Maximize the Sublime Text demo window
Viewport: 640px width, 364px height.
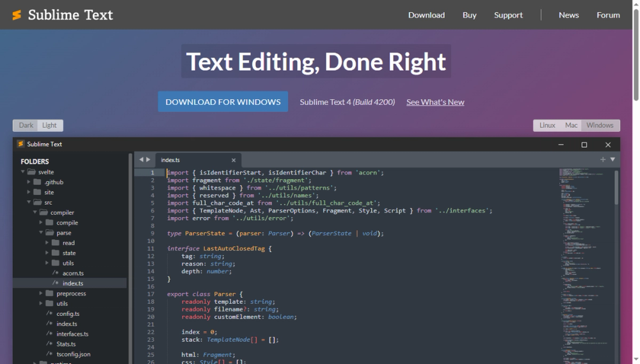click(x=584, y=145)
